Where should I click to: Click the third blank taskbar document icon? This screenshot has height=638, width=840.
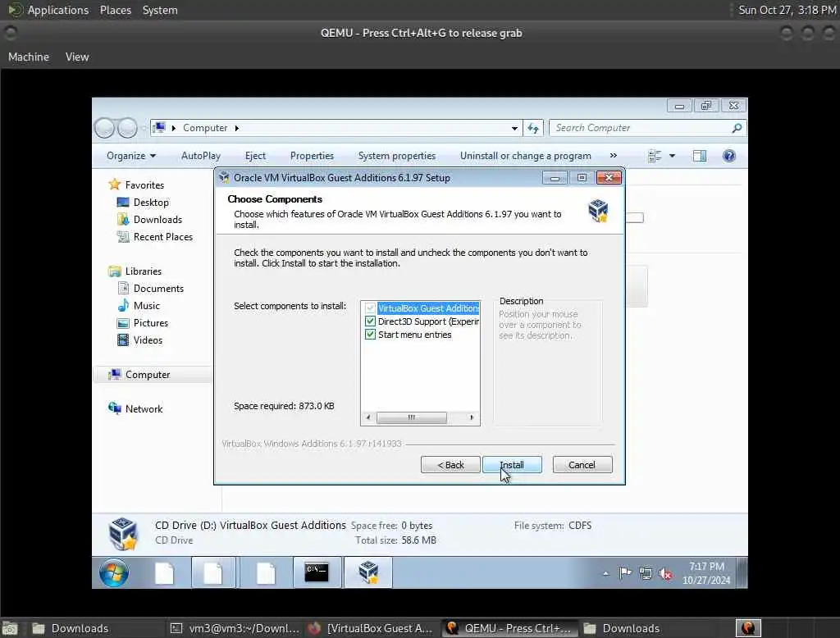click(x=266, y=572)
